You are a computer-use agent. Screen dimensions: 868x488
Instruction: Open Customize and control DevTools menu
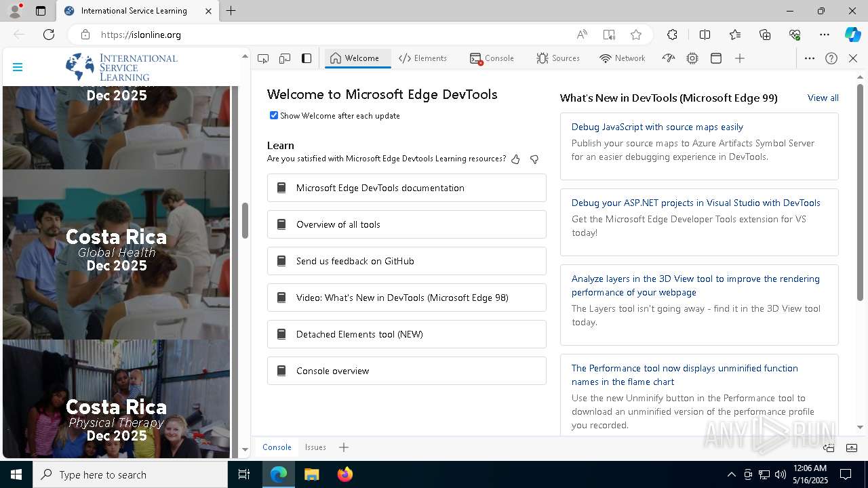(810, 58)
